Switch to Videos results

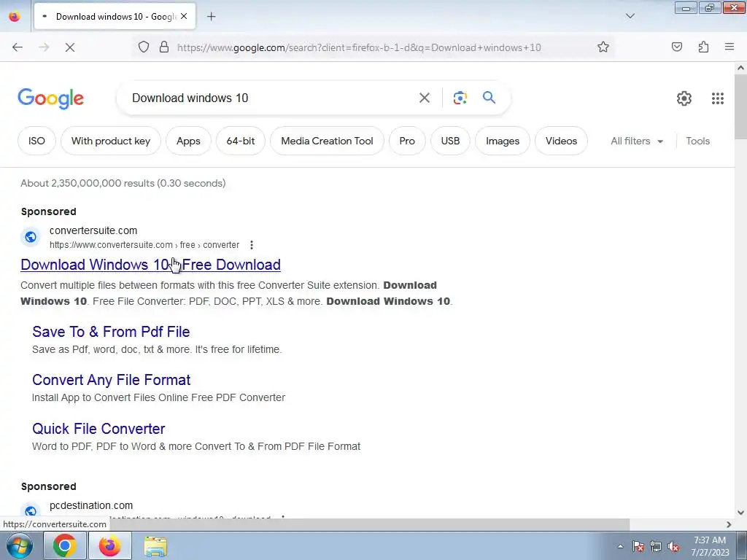click(561, 141)
